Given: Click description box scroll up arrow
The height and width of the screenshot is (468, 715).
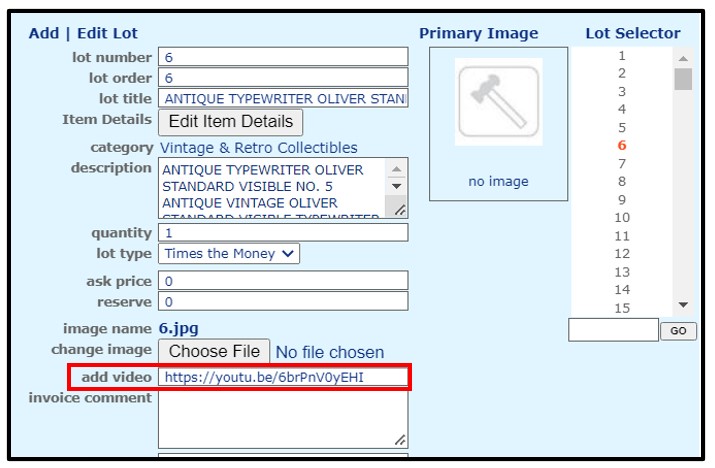Looking at the screenshot, I should [396, 170].
